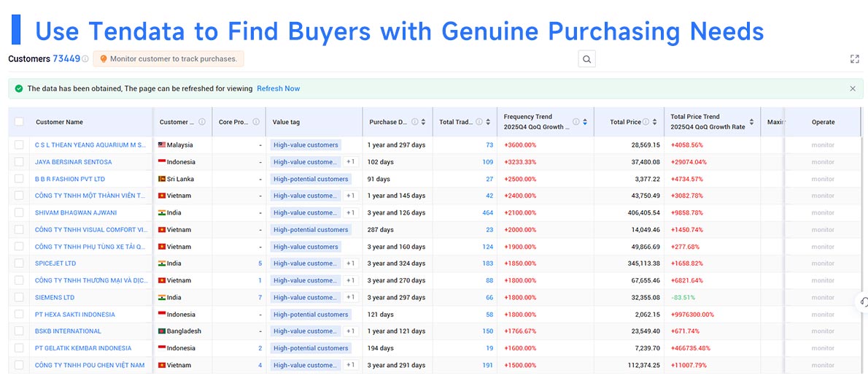Check the PT HEXA SAKTI INDONESIA row
This screenshot has height=381, width=868.
point(20,315)
